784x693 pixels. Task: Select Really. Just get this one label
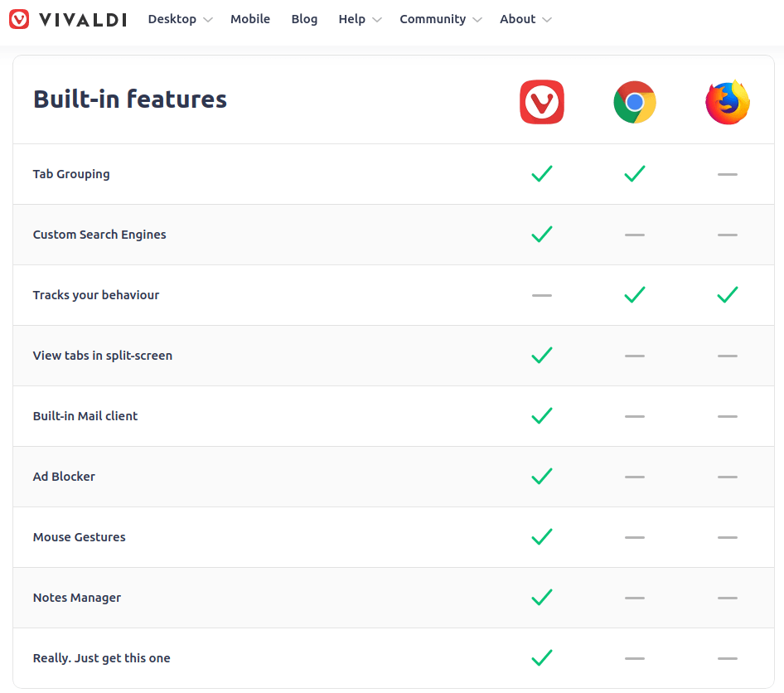101,658
